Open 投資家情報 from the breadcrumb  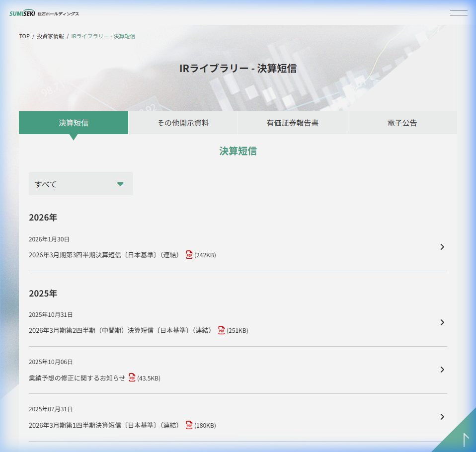click(49, 36)
